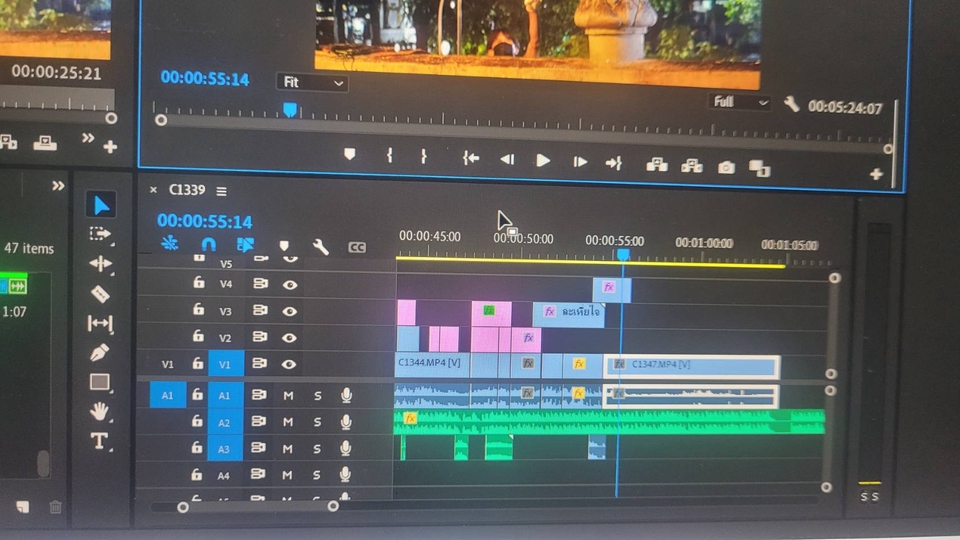Open timeline display settings wrench
The width and height of the screenshot is (960, 540).
coord(320,246)
